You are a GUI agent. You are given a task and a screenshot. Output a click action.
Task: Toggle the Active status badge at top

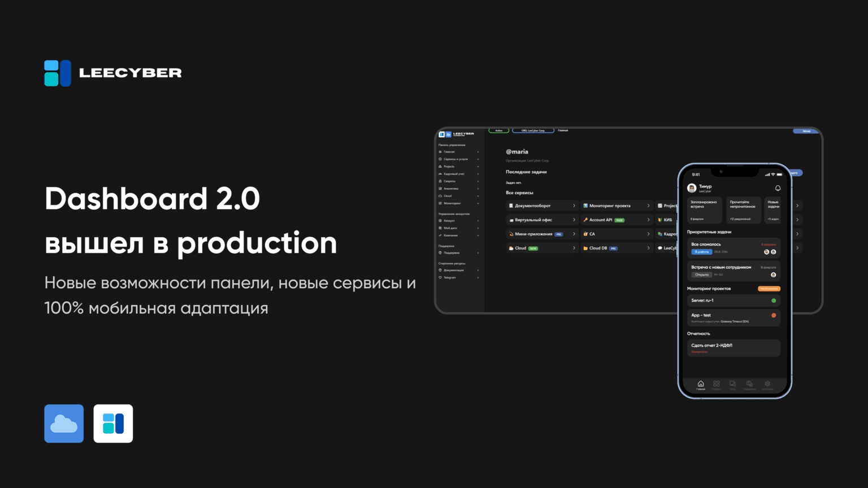[498, 130]
